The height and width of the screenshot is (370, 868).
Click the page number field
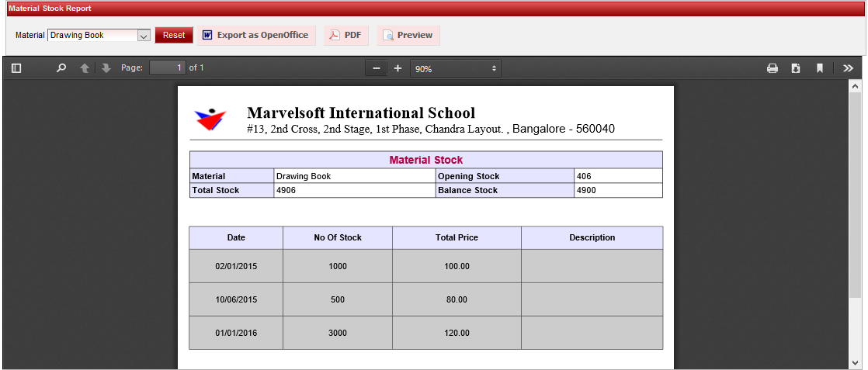point(168,68)
